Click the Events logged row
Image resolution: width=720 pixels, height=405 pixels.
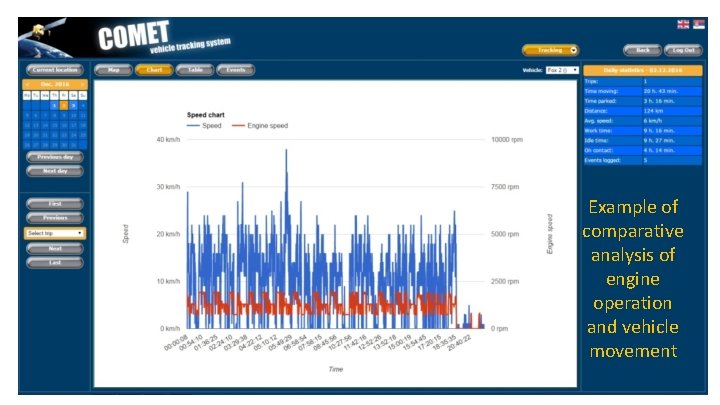(642, 160)
